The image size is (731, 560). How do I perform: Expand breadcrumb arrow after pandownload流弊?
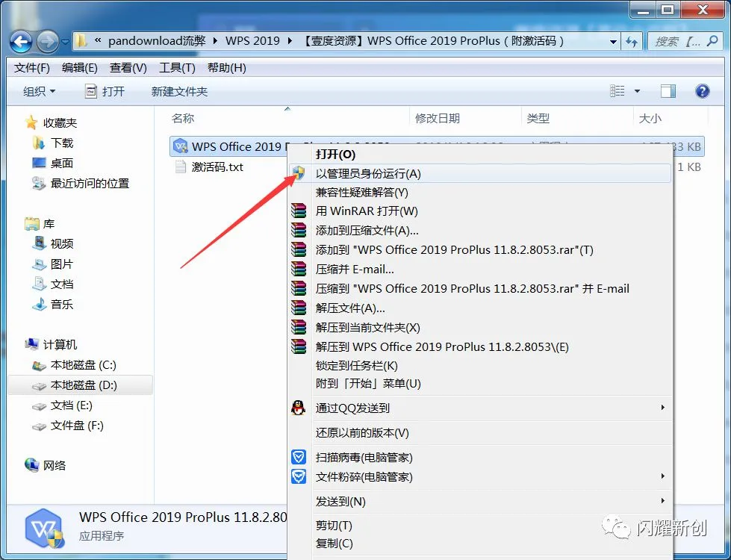point(215,41)
